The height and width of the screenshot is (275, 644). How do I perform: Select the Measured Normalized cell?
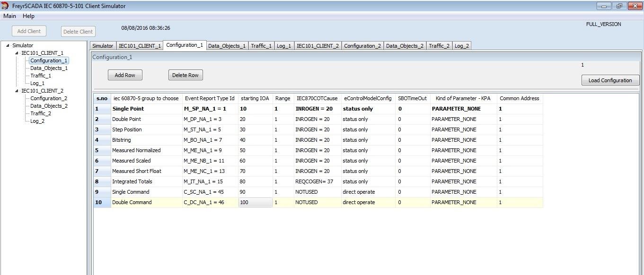[x=146, y=150]
